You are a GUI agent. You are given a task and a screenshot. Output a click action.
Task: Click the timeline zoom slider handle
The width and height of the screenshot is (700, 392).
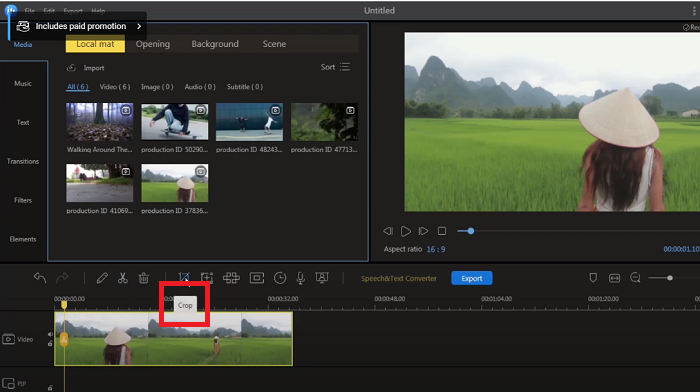[670, 278]
